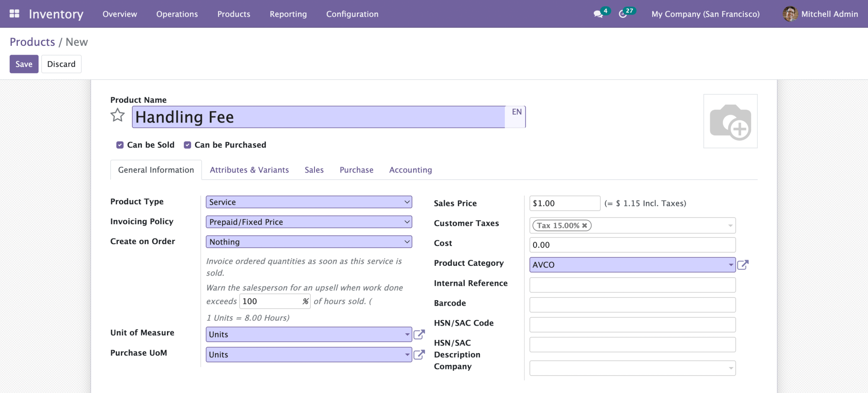Viewport: 868px width, 393px height.
Task: Mark Handling Fee as favorite via star
Action: click(x=117, y=115)
